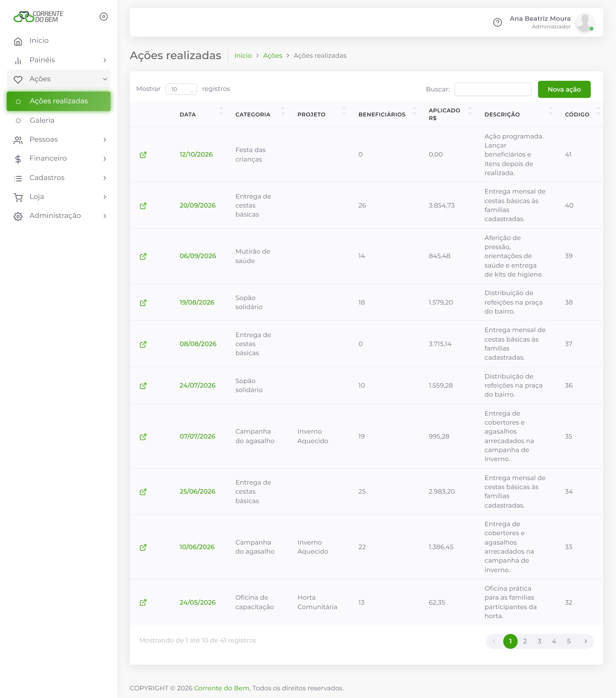The width and height of the screenshot is (616, 698).
Task: Click the Nova ação button
Action: pos(564,90)
